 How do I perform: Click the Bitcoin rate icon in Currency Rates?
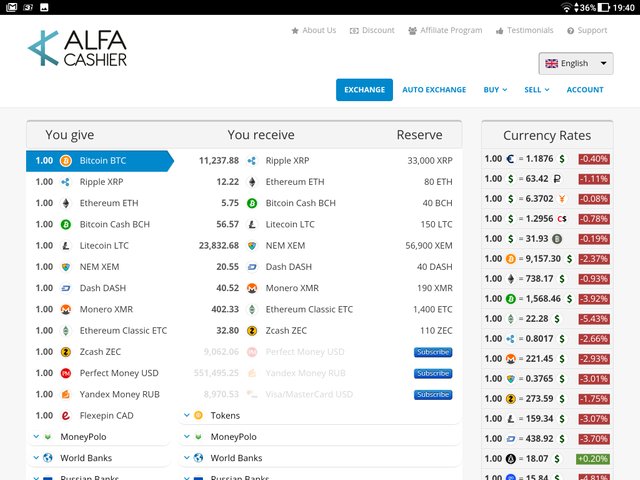(x=511, y=259)
